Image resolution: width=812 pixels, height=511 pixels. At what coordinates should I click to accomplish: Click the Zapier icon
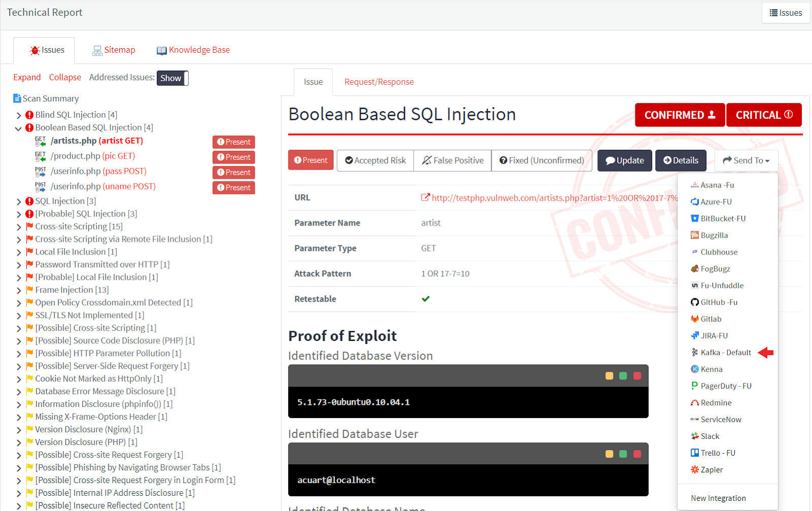click(x=695, y=470)
